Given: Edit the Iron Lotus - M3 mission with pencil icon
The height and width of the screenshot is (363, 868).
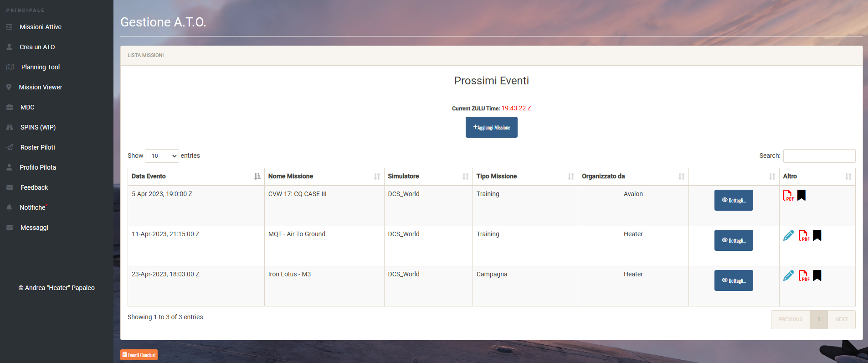Looking at the screenshot, I should [x=788, y=275].
